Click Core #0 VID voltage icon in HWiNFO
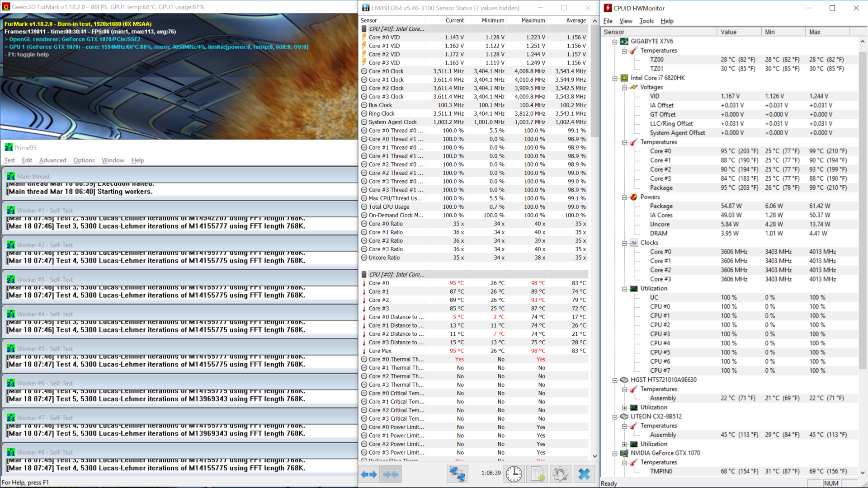This screenshot has height=488, width=868. tap(364, 37)
